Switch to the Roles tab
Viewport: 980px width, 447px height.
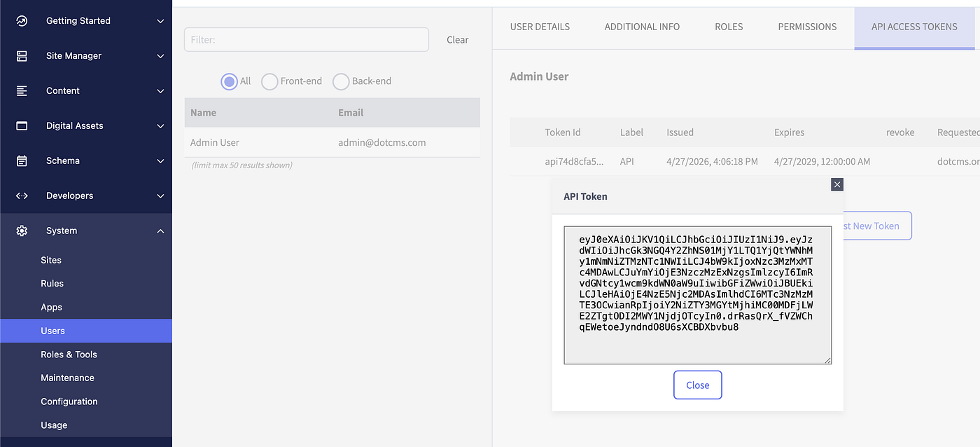[729, 27]
